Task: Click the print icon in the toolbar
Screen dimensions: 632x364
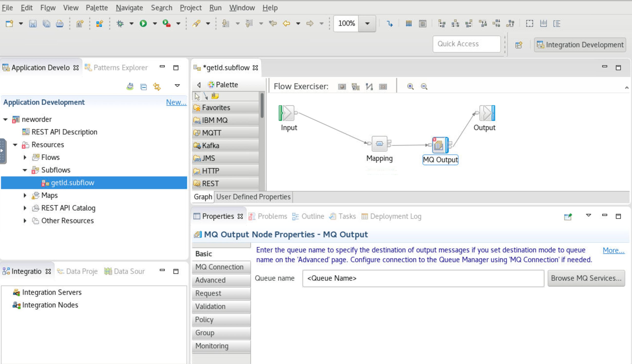Action: 60,23
